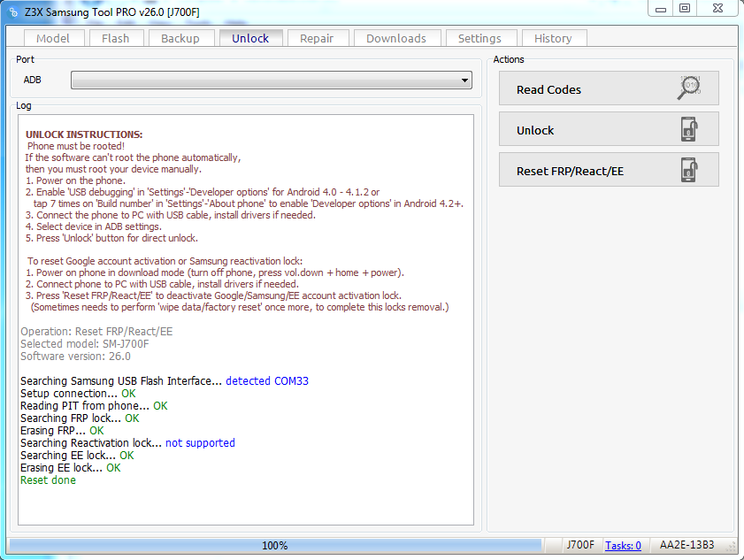Go to the Repair tab
The image size is (744, 560).
click(317, 38)
